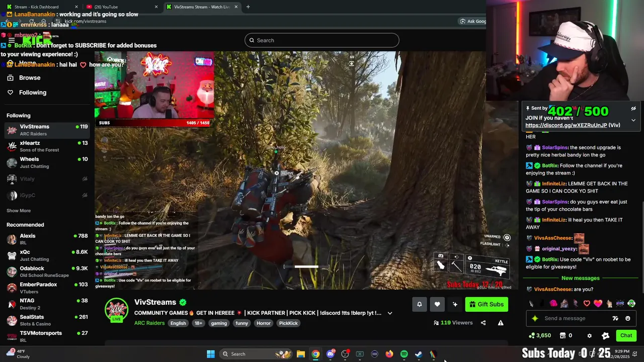Open Steam from the taskbar
644x362 pixels.
coord(419,354)
